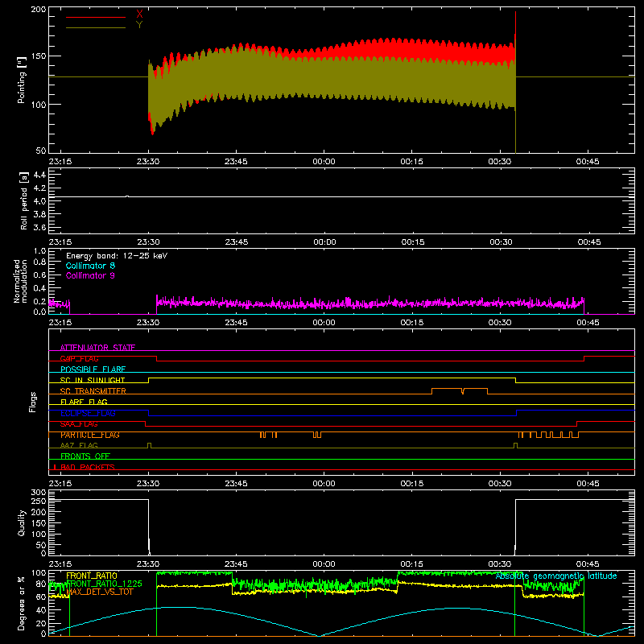Click the Normalized modulation axis title
The image size is (644, 644).
coord(20,281)
